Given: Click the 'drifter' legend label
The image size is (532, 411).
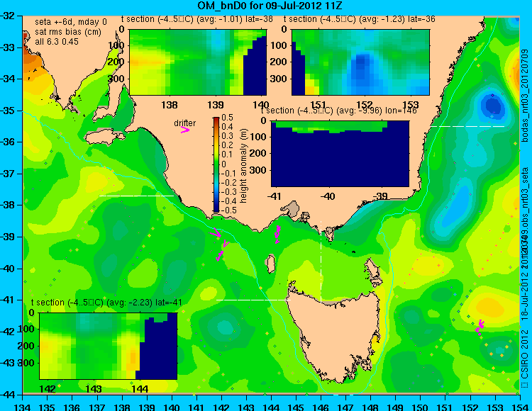Looking at the screenshot, I should point(185,123).
